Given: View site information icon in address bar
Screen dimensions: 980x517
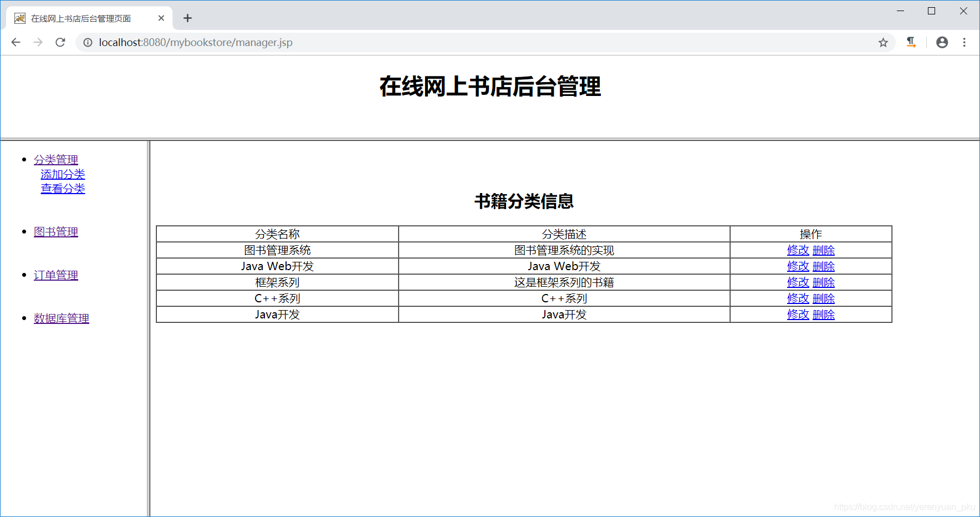Looking at the screenshot, I should coord(88,42).
